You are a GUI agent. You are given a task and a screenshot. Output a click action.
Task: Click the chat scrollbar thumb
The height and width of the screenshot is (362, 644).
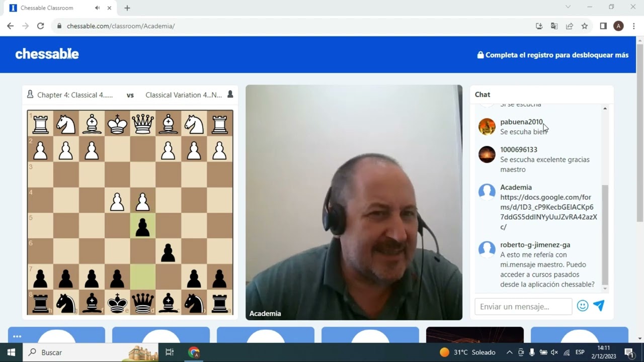pos(605,234)
